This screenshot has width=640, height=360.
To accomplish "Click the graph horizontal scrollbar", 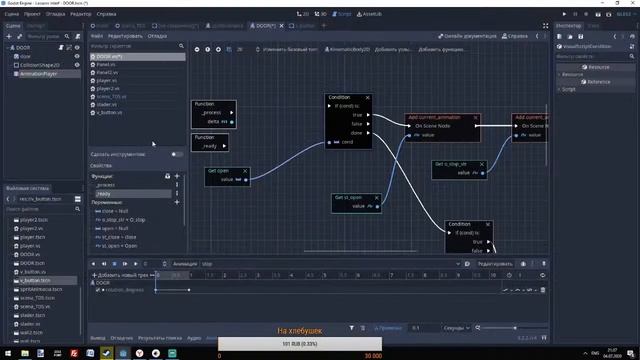I will click(360, 251).
